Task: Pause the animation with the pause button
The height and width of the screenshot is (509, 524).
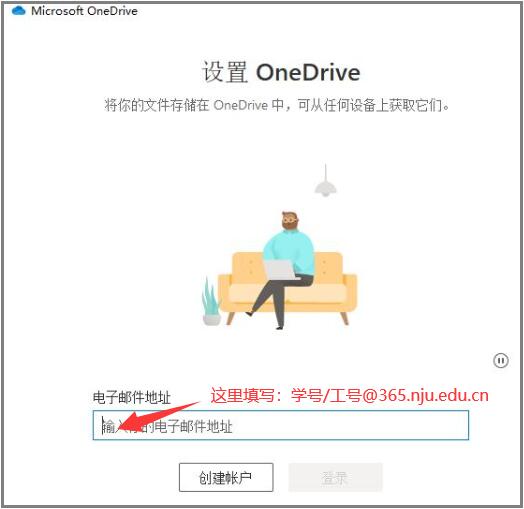Action: click(x=501, y=361)
